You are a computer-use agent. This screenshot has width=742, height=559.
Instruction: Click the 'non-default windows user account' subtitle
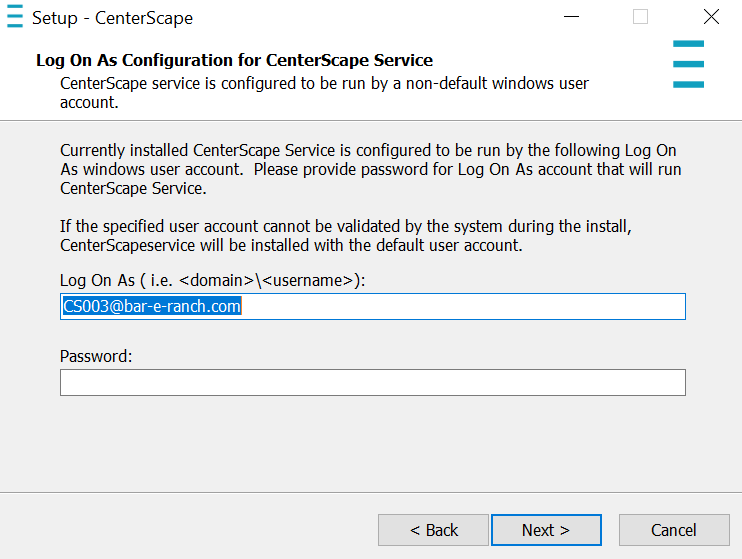coord(324,92)
